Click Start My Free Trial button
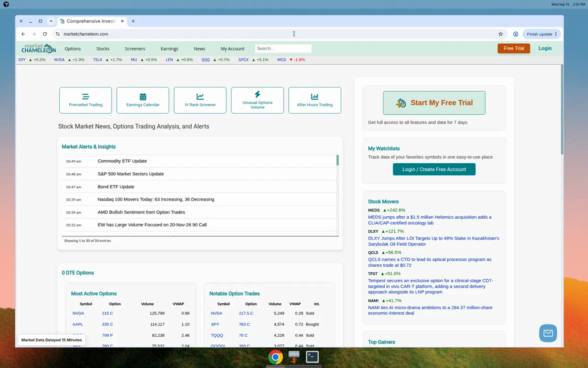The image size is (588, 368). pyautogui.click(x=434, y=103)
